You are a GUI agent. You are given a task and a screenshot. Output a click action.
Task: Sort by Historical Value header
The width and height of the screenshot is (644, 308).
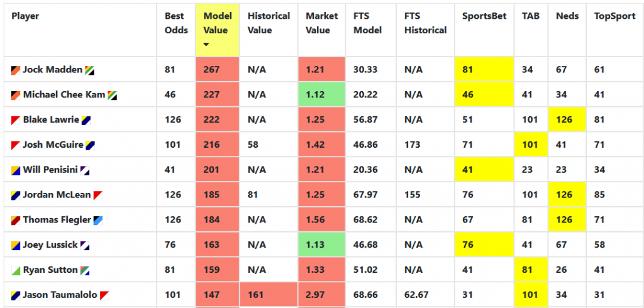pyautogui.click(x=269, y=23)
